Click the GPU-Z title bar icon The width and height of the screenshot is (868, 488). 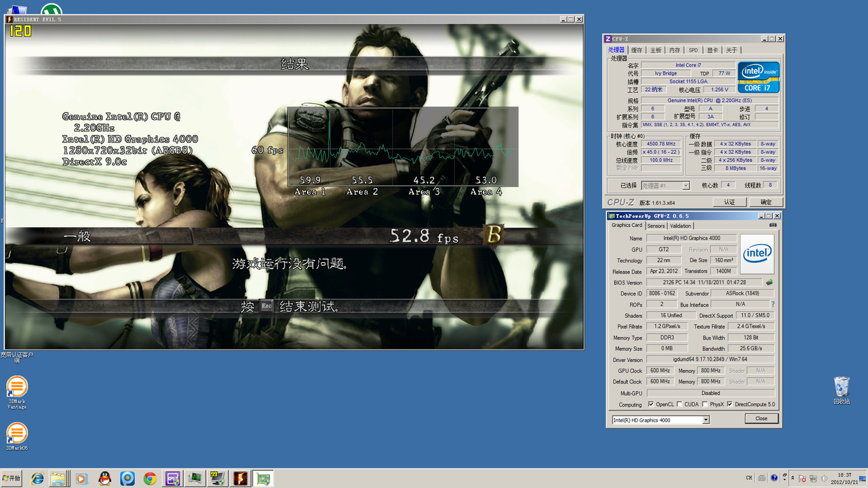pyautogui.click(x=611, y=216)
